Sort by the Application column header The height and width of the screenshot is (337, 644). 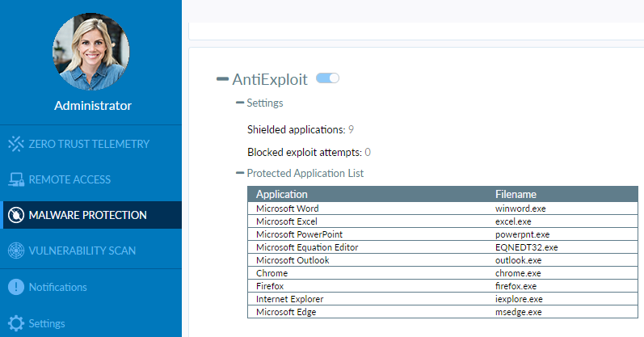pyautogui.click(x=282, y=195)
